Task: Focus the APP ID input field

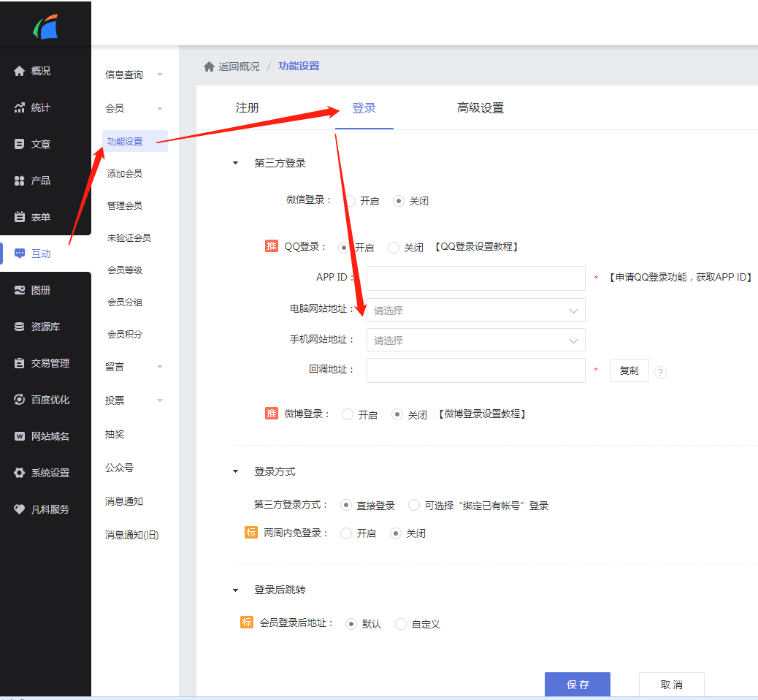Action: pos(475,278)
